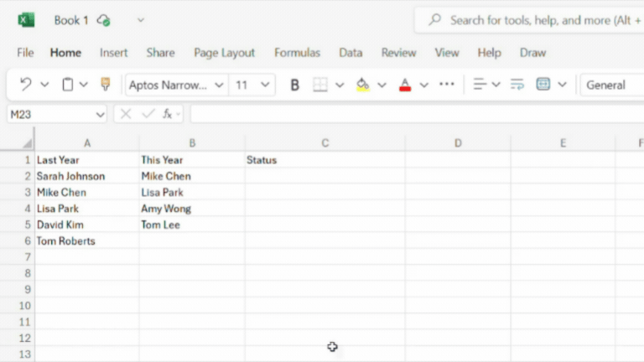Screen dimensions: 644x362
Task: Click the Borders grid icon
Action: tap(320, 85)
